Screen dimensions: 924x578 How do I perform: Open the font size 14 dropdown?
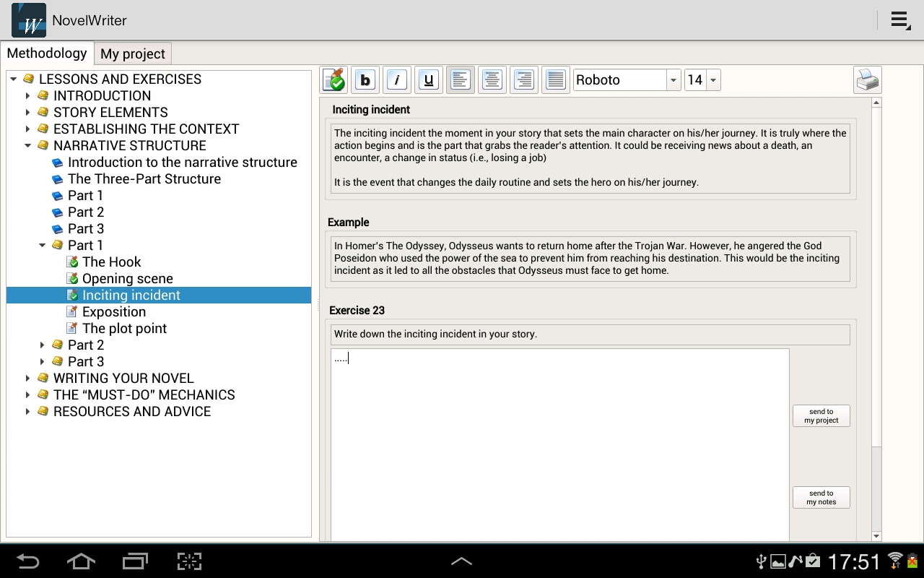[712, 80]
